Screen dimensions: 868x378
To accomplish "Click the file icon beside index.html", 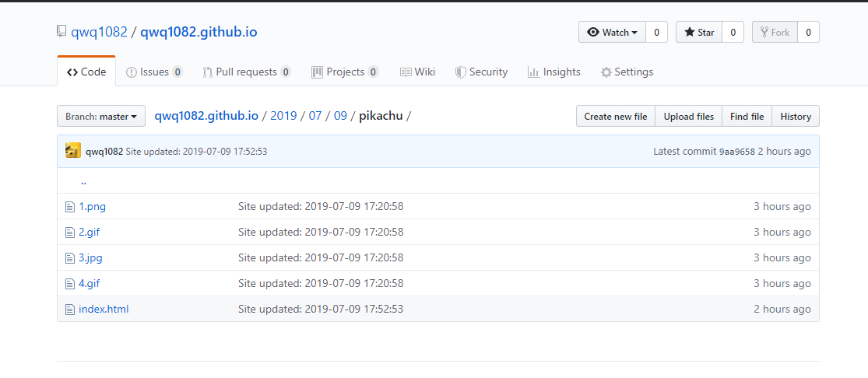I will (70, 310).
